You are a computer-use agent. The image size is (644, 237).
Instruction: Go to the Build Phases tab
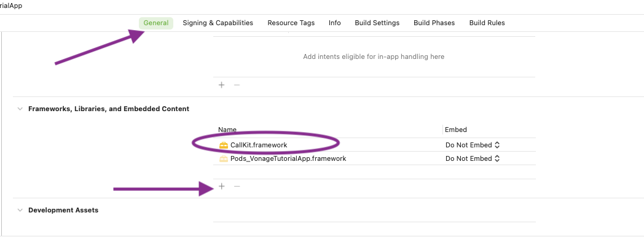click(434, 23)
